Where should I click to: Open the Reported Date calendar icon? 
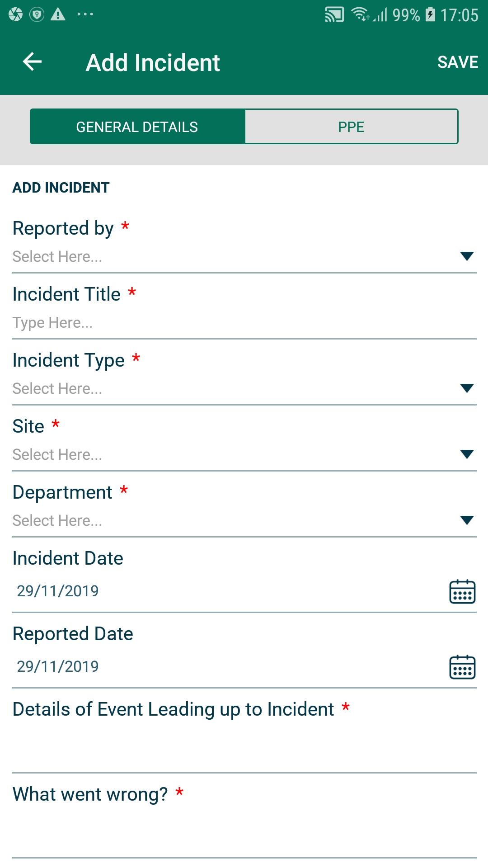click(462, 667)
